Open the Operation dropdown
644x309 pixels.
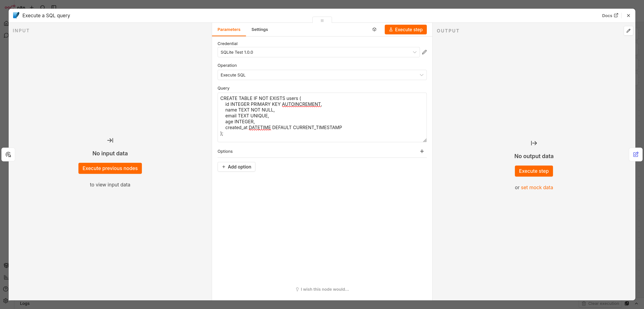[322, 75]
